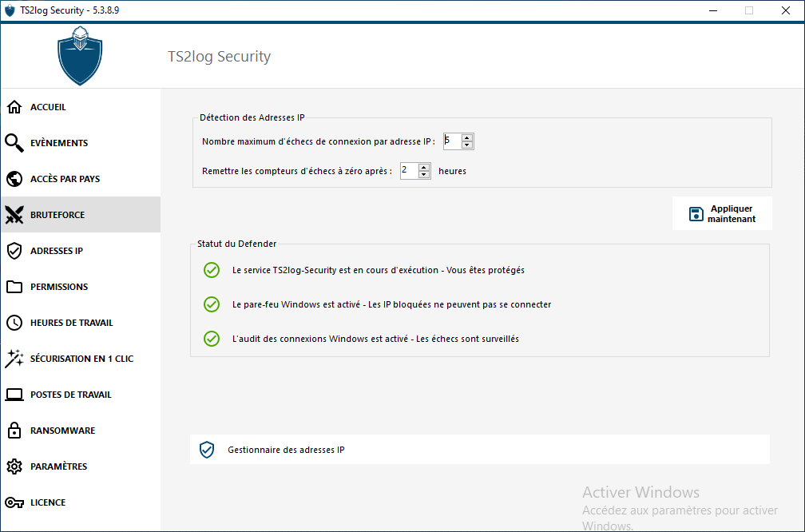
Task: Close the TS2log Security window
Action: 786,10
